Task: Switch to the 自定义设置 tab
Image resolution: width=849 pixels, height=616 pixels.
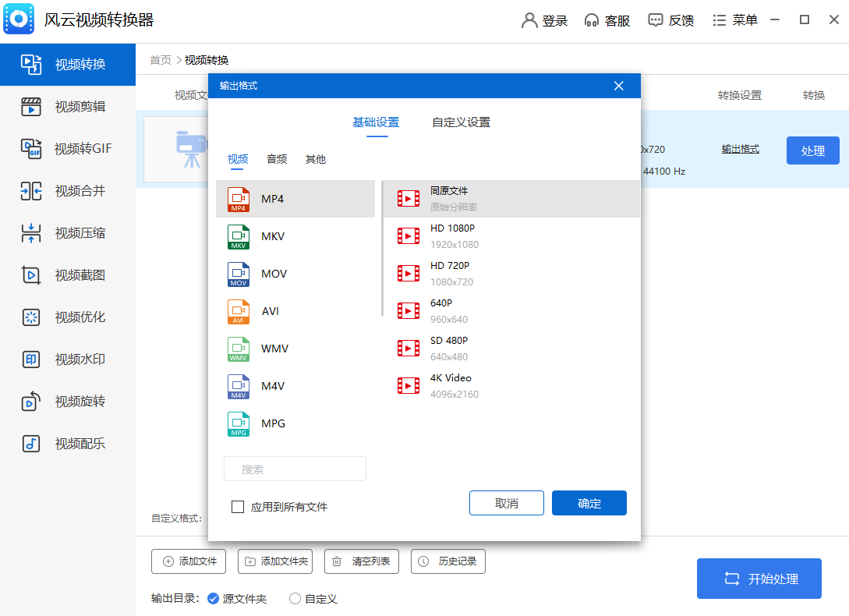Action: (x=461, y=122)
